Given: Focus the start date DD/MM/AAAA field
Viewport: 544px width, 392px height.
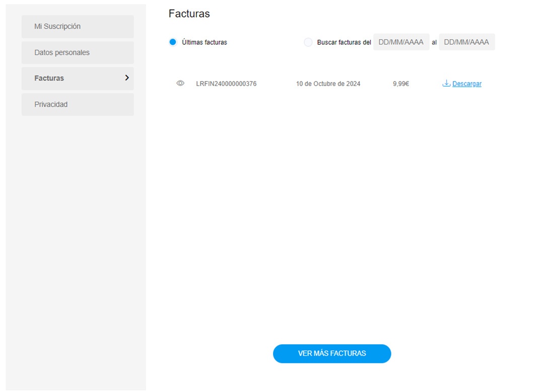Looking at the screenshot, I should 401,42.
